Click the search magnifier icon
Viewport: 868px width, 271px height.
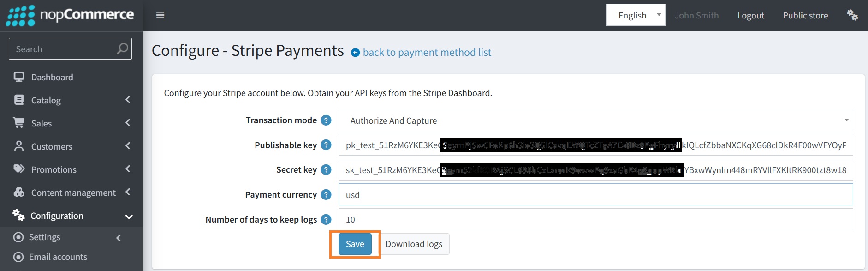pos(122,48)
